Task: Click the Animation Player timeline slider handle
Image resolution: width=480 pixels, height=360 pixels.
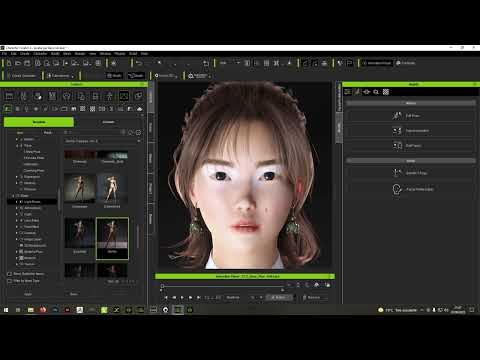Action: click(x=162, y=286)
